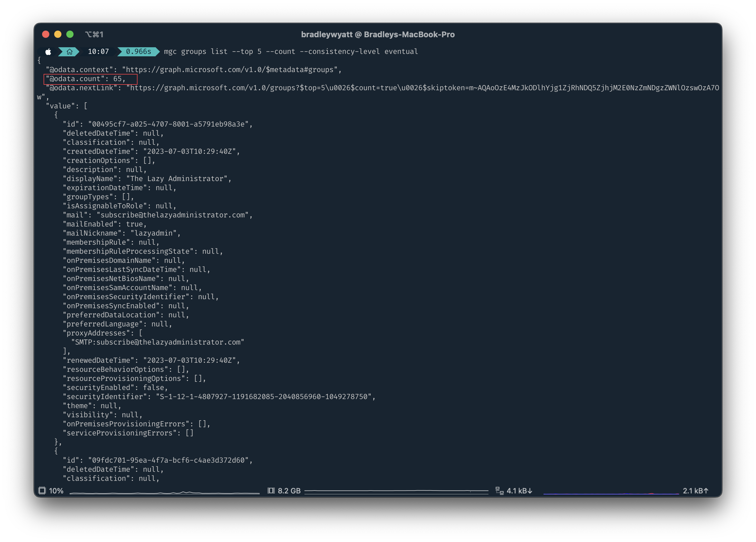Click the onPremisesDomainName line
This screenshot has width=756, height=542.
click(x=124, y=260)
